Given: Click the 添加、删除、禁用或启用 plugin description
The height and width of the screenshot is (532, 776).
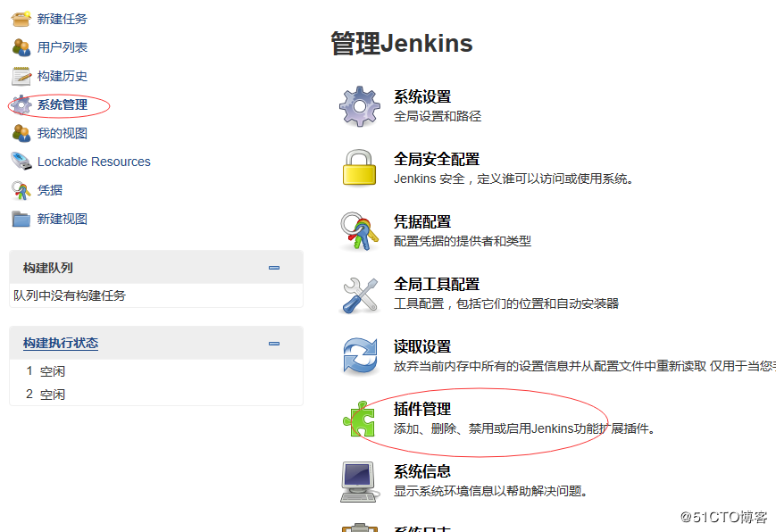Looking at the screenshot, I should 524,428.
